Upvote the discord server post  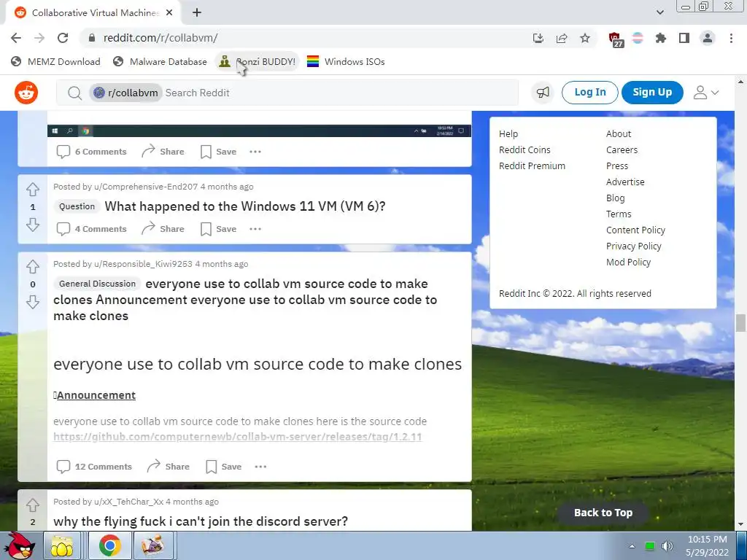coord(32,505)
